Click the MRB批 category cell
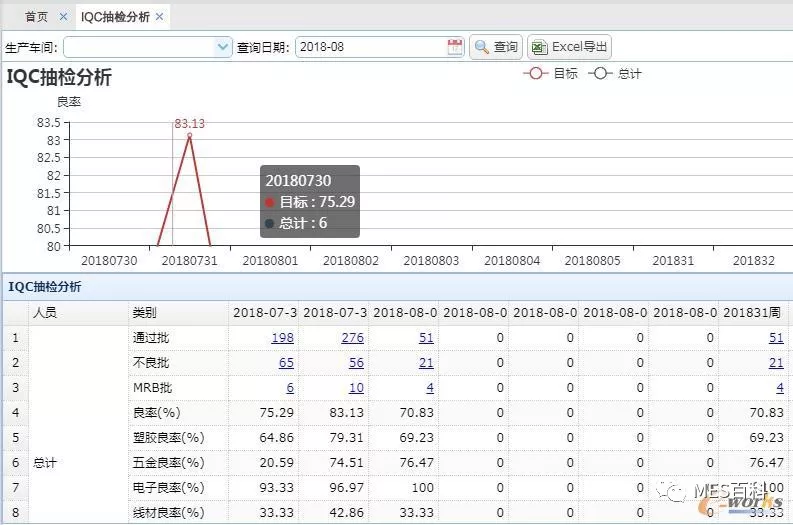 coord(178,388)
